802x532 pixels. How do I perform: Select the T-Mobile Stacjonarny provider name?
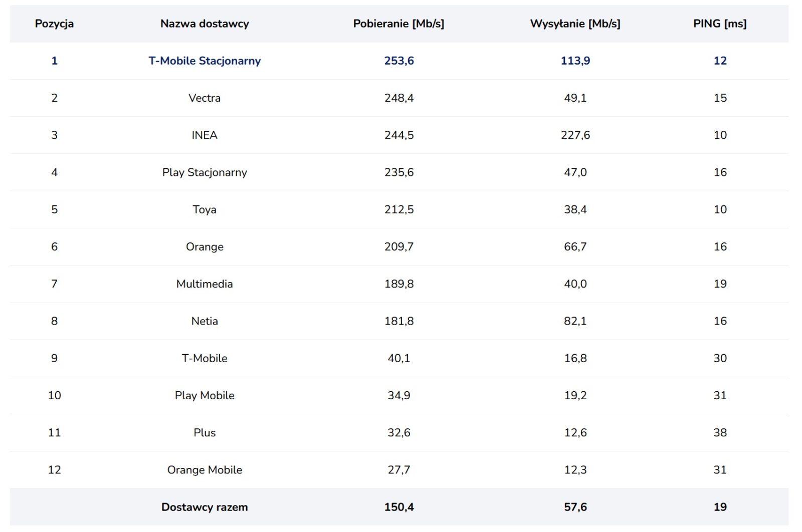pyautogui.click(x=205, y=61)
